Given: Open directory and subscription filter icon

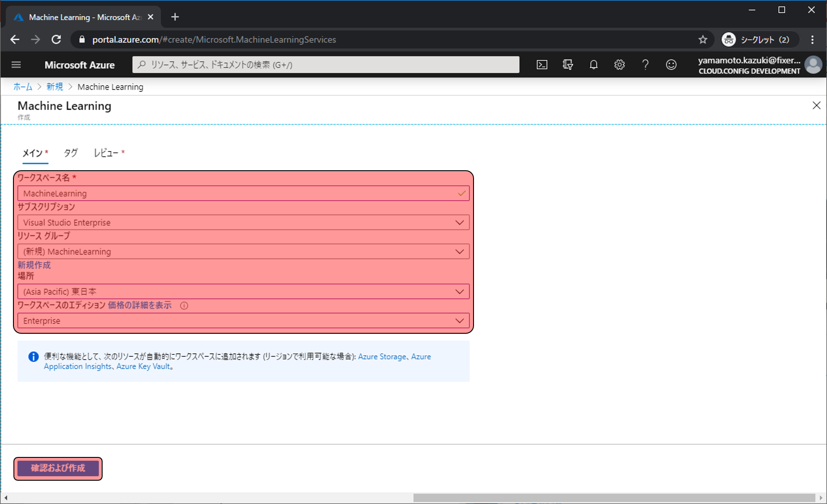Looking at the screenshot, I should tap(568, 65).
